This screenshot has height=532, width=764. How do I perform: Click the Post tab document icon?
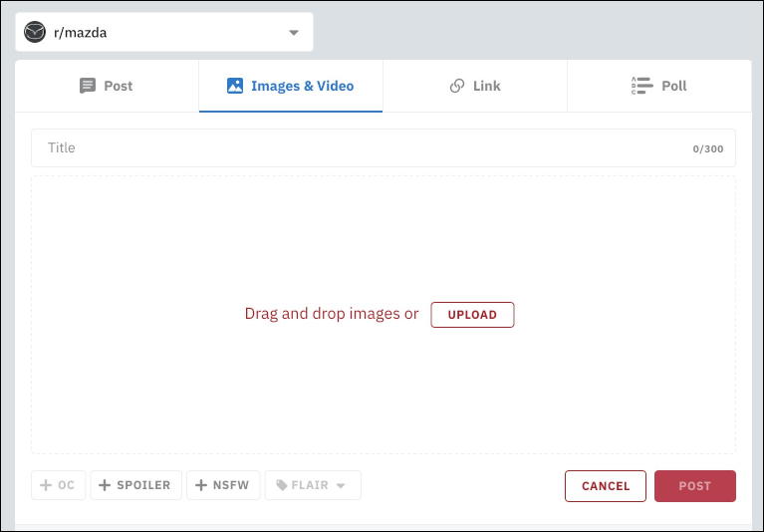point(88,86)
